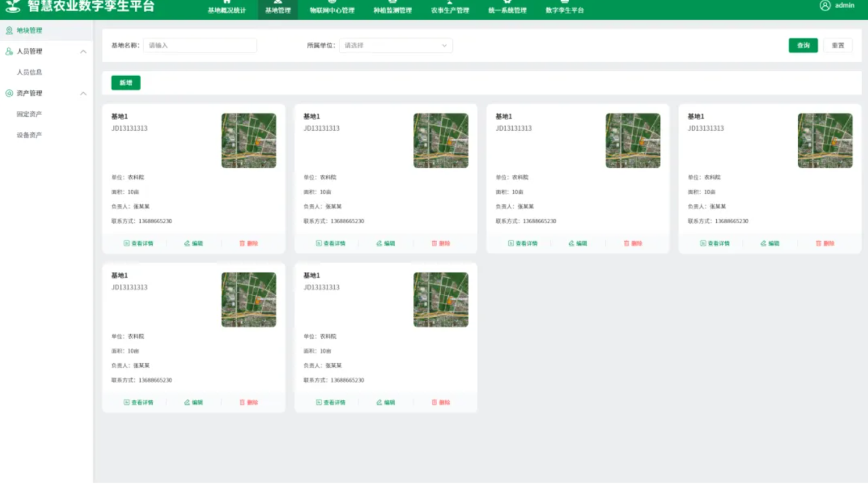Open the 所属单位 dropdown
This screenshot has height=484, width=868.
pos(395,45)
